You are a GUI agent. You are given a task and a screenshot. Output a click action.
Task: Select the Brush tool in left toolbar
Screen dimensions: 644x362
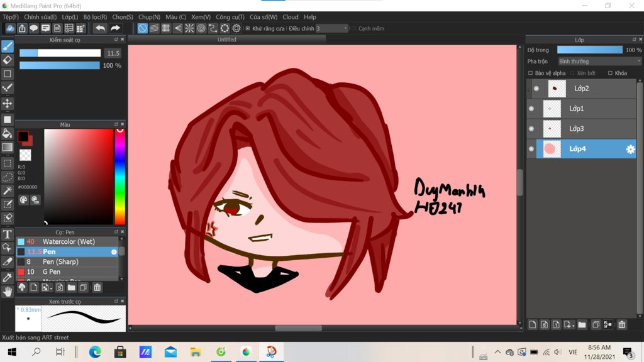8,47
